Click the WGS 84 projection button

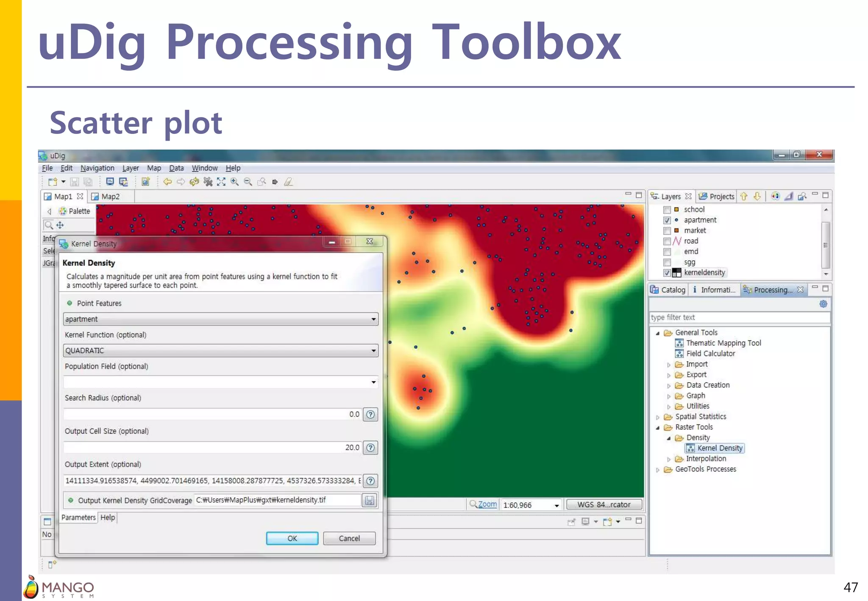pyautogui.click(x=604, y=505)
